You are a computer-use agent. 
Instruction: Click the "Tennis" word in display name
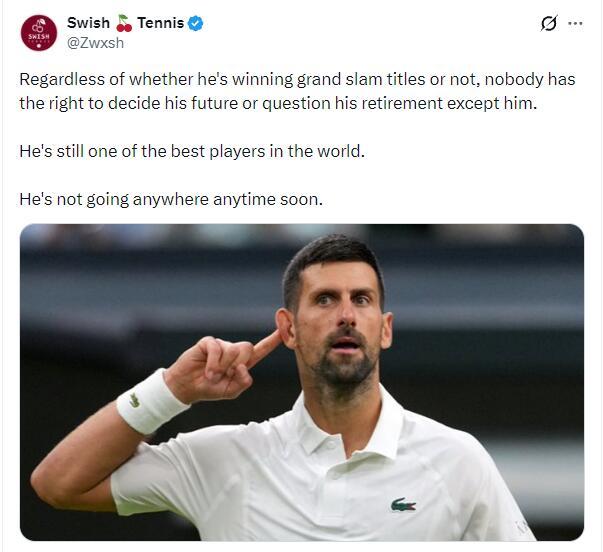pos(161,23)
